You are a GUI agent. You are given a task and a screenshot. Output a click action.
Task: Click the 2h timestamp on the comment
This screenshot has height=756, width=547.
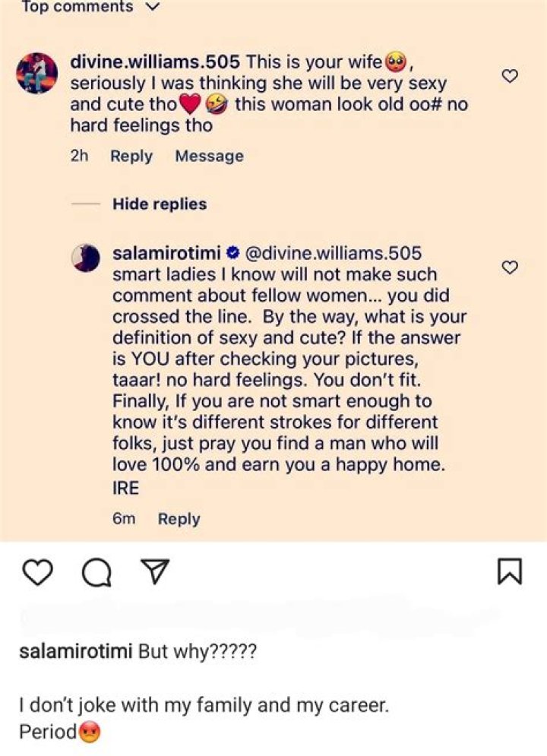pyautogui.click(x=80, y=156)
